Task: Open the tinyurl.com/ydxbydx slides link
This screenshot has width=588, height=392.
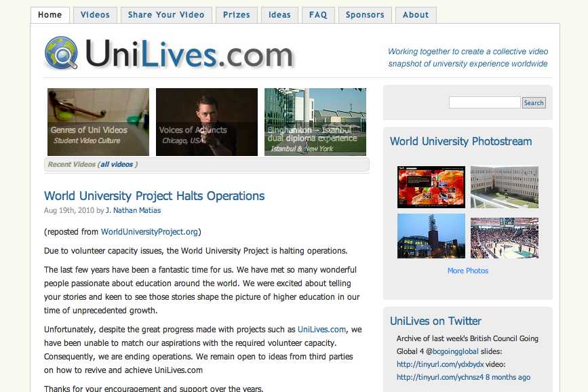Action: tap(440, 364)
